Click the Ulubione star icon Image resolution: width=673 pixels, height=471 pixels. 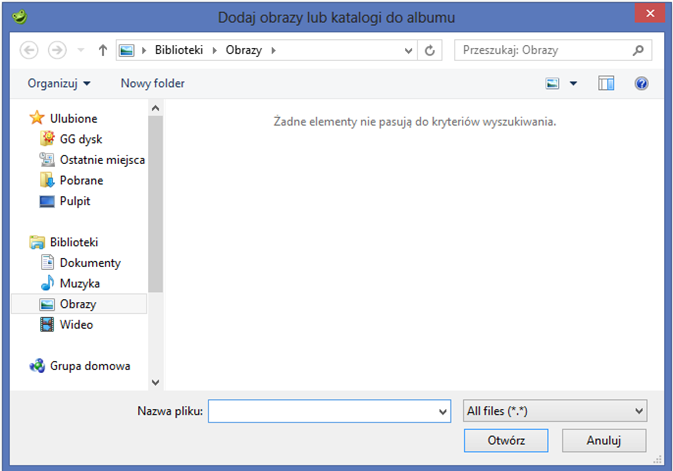(x=37, y=118)
